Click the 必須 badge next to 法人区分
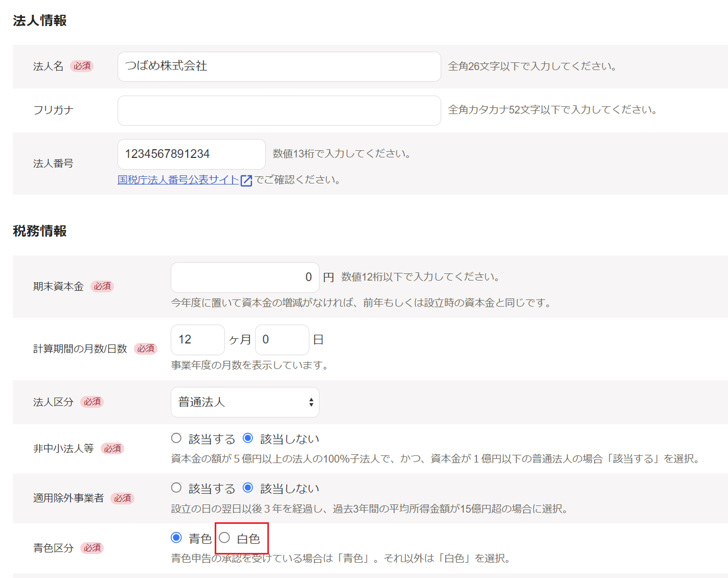The height and width of the screenshot is (578, 728). coord(92,402)
